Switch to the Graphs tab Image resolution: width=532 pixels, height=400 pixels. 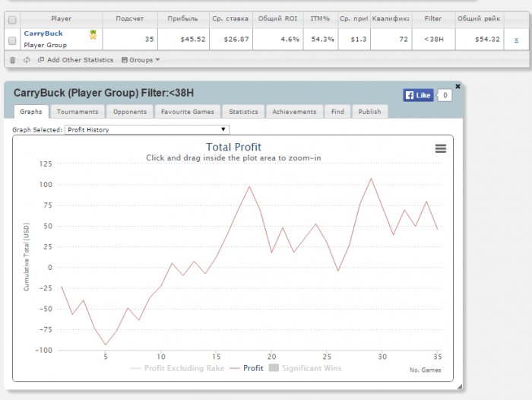click(x=31, y=112)
